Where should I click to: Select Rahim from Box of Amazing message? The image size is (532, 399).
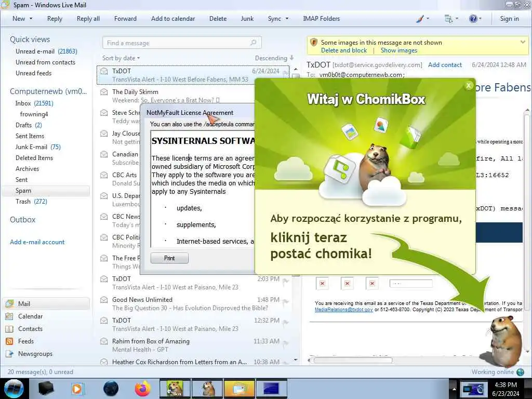pos(194,345)
